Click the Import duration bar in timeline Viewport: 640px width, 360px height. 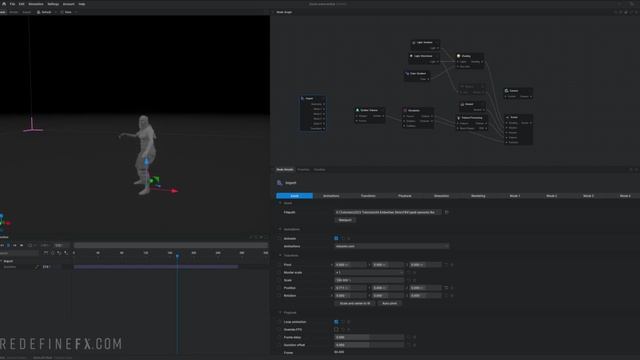pos(156,267)
